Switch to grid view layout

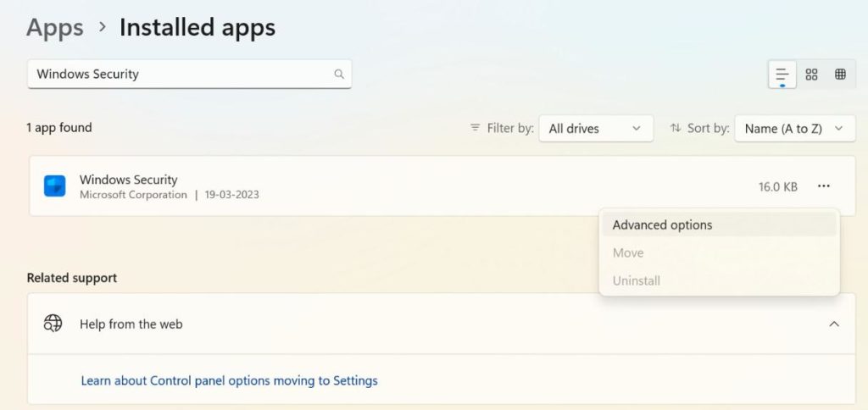pos(811,75)
